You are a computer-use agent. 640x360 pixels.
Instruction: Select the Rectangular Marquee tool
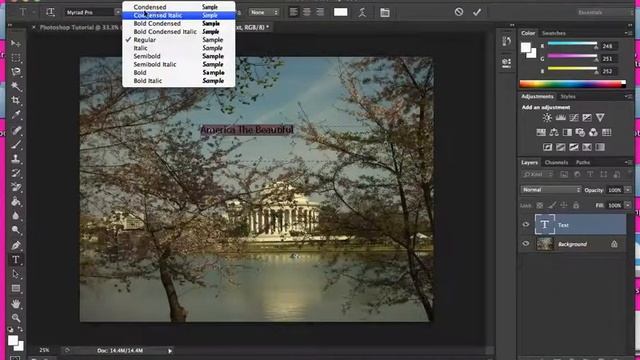[16, 58]
